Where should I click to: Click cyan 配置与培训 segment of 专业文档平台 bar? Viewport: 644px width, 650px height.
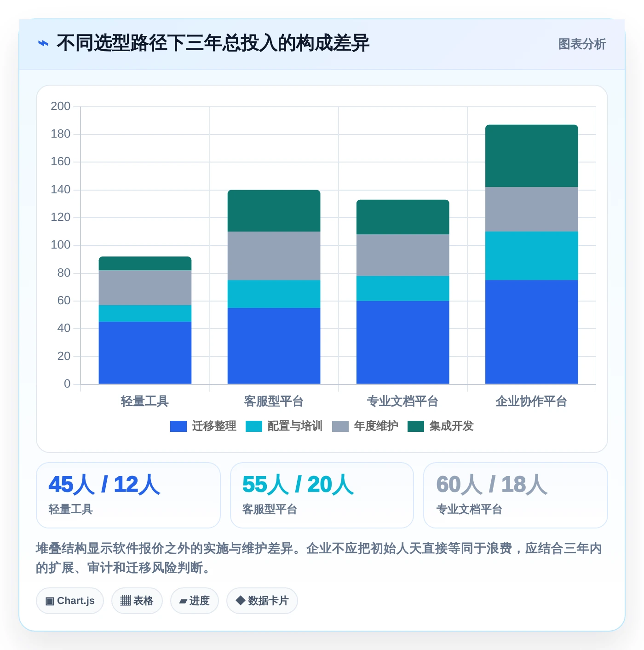[x=402, y=289]
